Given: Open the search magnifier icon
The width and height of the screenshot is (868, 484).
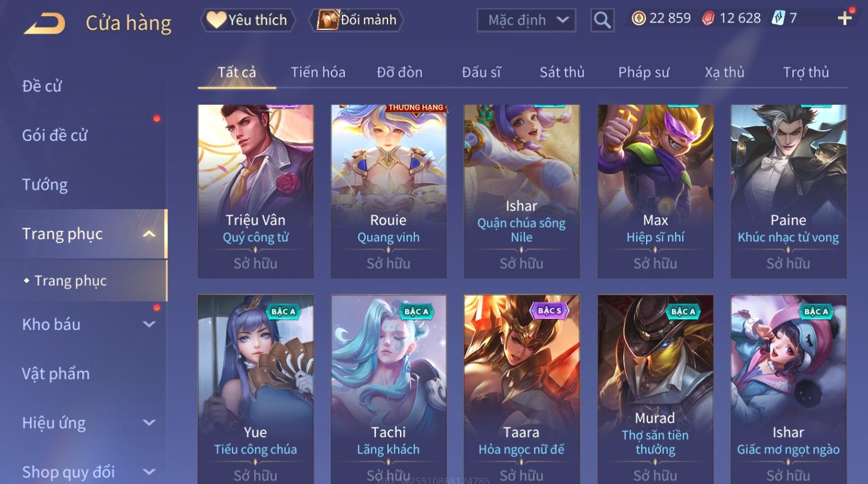Looking at the screenshot, I should coord(602,20).
